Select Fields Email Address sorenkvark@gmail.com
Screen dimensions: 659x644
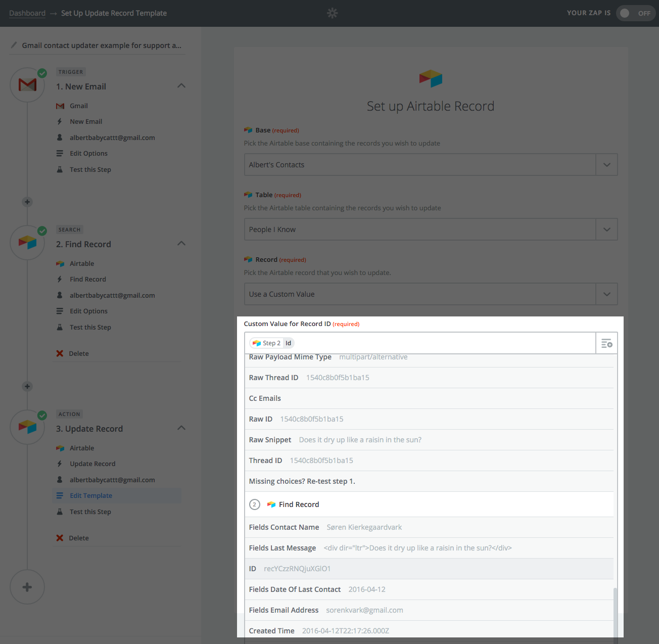coord(429,610)
